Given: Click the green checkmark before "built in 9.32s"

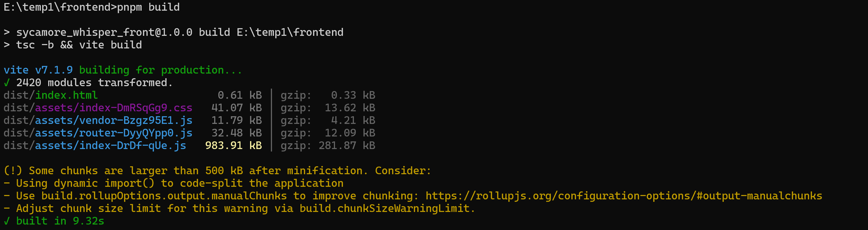Looking at the screenshot, I should 6,221.
